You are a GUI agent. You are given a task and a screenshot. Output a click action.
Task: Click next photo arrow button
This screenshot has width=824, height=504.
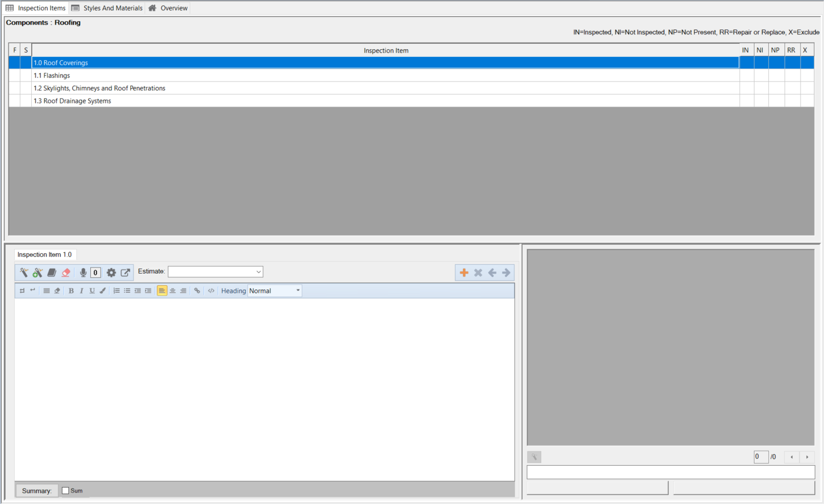click(807, 457)
